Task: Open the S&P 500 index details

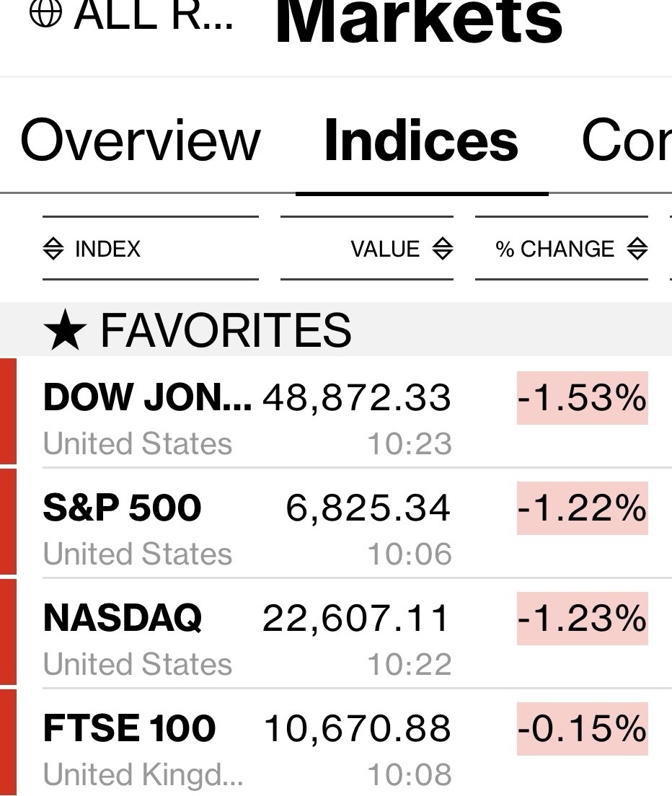Action: pyautogui.click(x=123, y=508)
